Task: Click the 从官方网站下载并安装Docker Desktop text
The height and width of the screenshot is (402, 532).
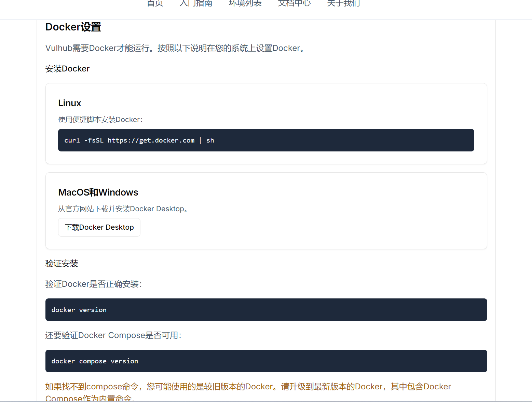Action: point(123,209)
